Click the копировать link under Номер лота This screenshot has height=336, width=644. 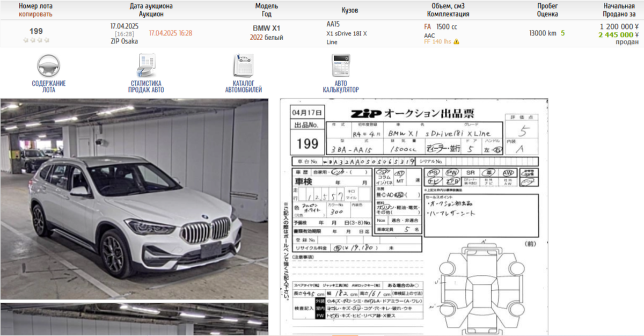[x=36, y=14]
